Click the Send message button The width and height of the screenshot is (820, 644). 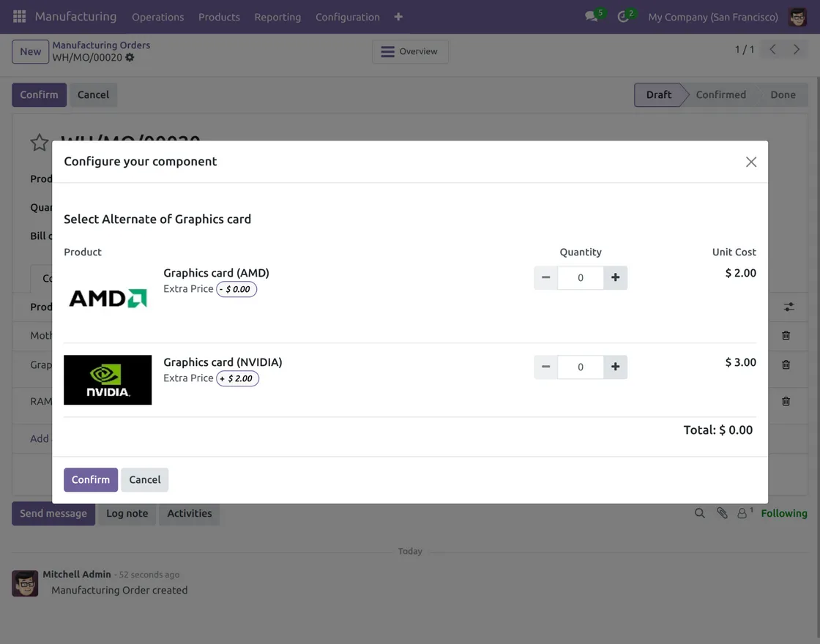click(53, 513)
